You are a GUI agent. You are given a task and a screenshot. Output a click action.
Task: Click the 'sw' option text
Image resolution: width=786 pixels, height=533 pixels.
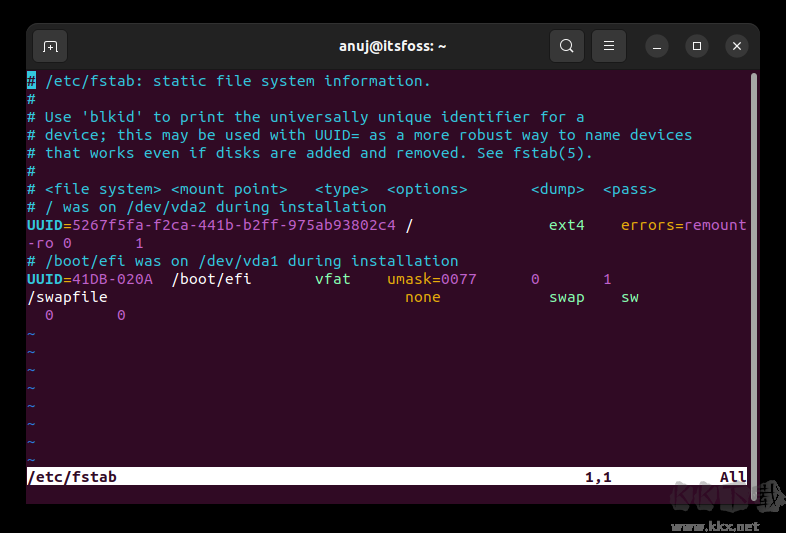click(630, 297)
